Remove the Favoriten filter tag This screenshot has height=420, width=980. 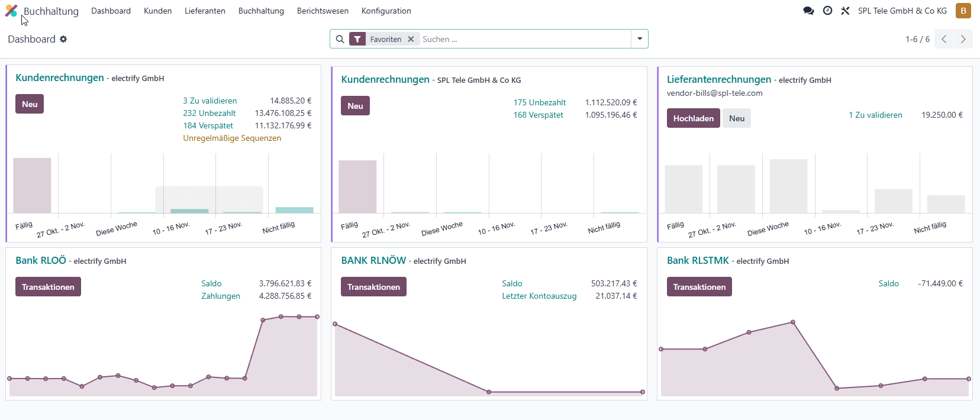[411, 39]
